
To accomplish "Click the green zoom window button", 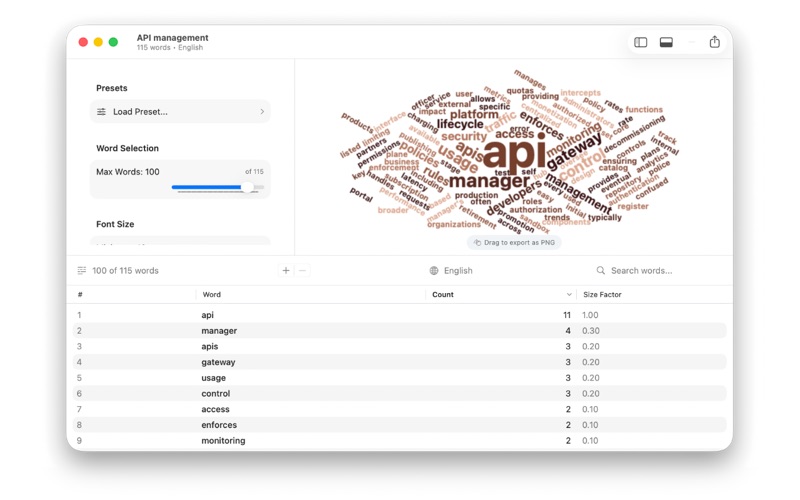I will (113, 42).
